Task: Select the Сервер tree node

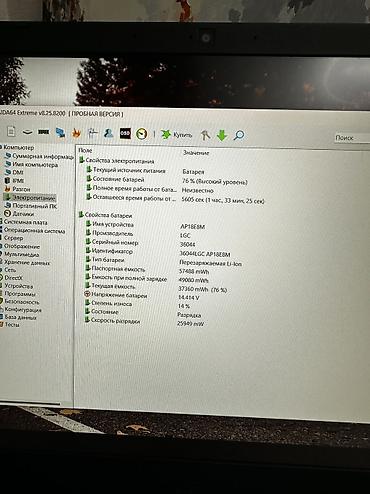Action: point(13,238)
